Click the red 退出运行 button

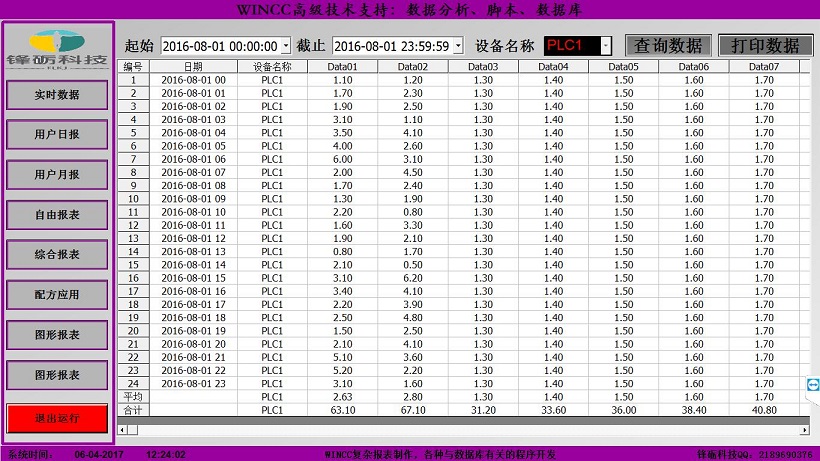point(57,418)
